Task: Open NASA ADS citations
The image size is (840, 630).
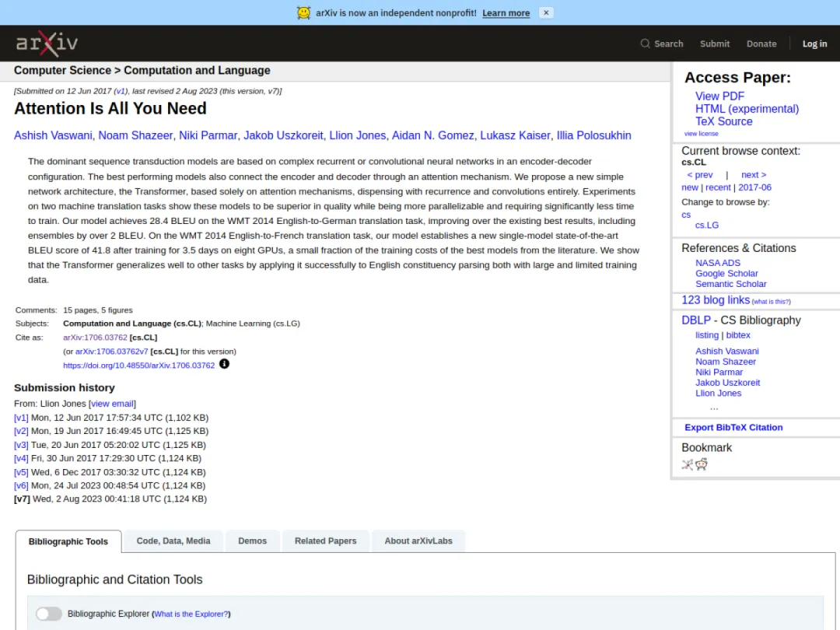Action: [717, 263]
